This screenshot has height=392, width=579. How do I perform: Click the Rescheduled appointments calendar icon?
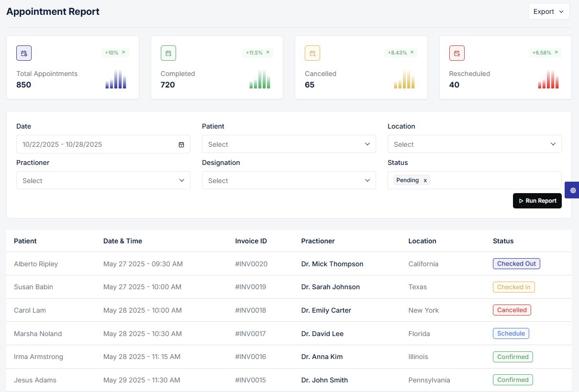click(457, 53)
